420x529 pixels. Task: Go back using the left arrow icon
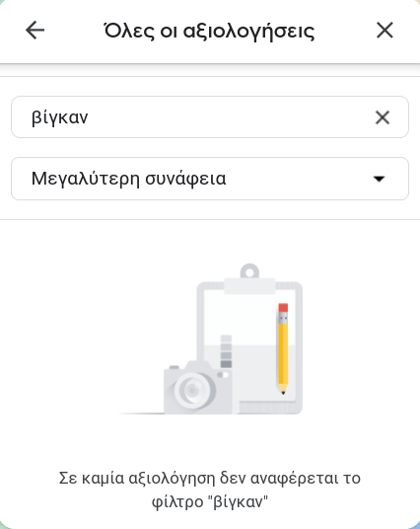[x=35, y=31]
